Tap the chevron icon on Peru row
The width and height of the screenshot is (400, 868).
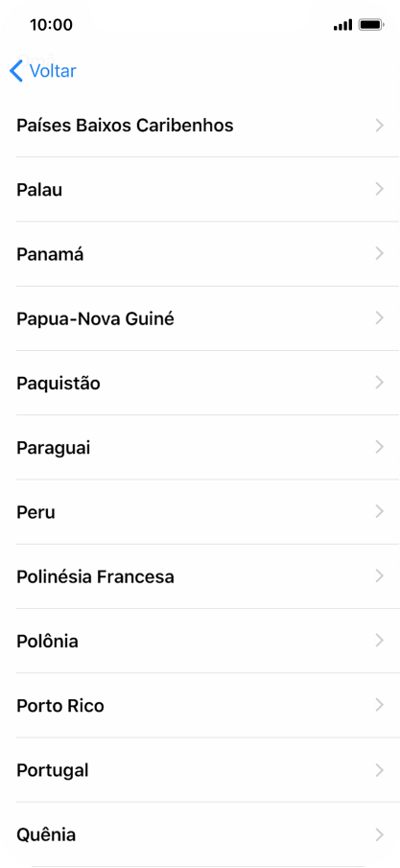tap(380, 512)
